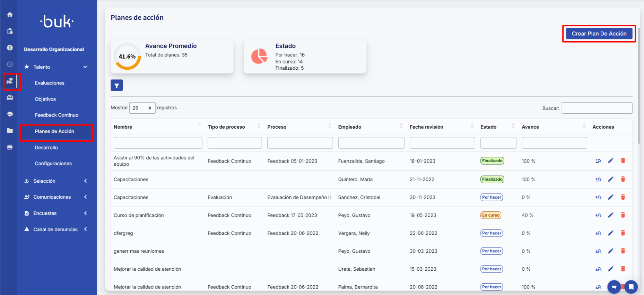Click the dollar coin icon in sidebar

click(10, 48)
